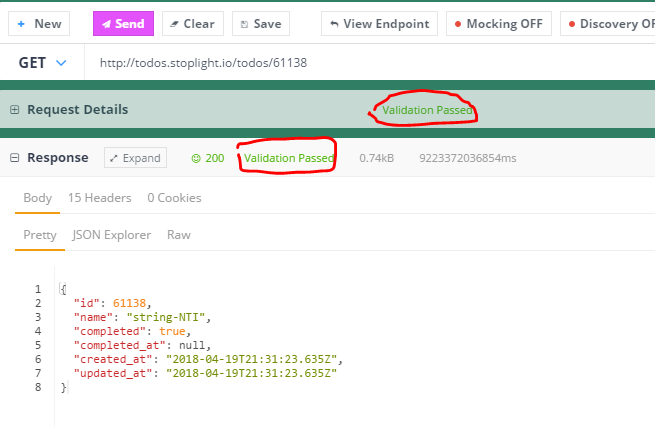Switch to the Raw view tab
The height and width of the screenshot is (427, 655).
pos(179,235)
